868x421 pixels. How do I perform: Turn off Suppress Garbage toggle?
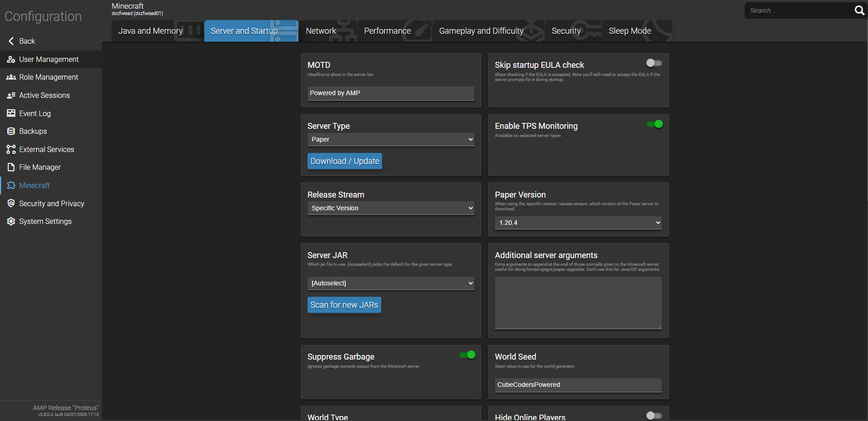coord(467,355)
